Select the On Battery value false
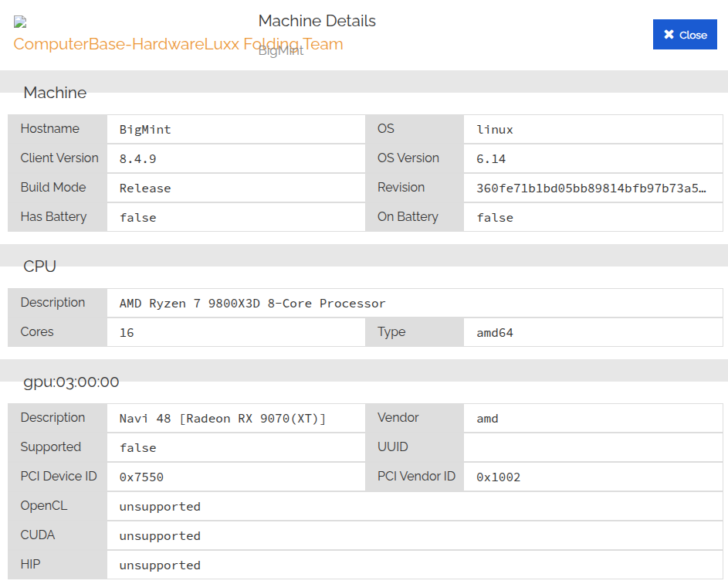The width and height of the screenshot is (728, 584). point(494,217)
